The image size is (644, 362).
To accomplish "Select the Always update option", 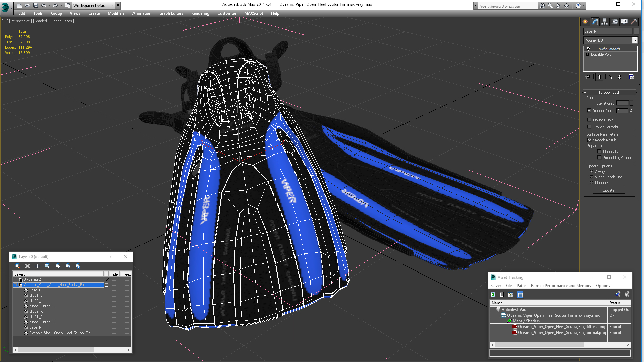I will point(592,172).
